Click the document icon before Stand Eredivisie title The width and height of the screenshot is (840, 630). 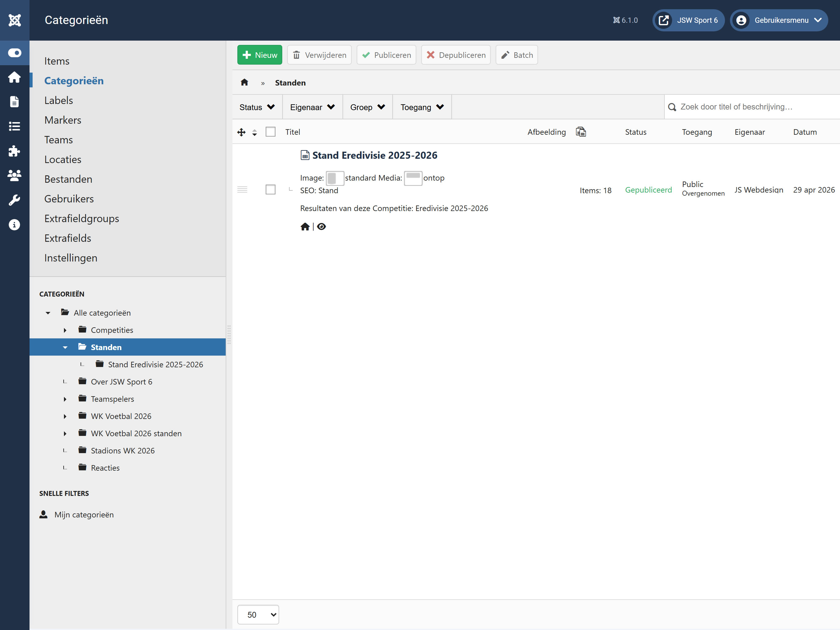[x=305, y=155]
